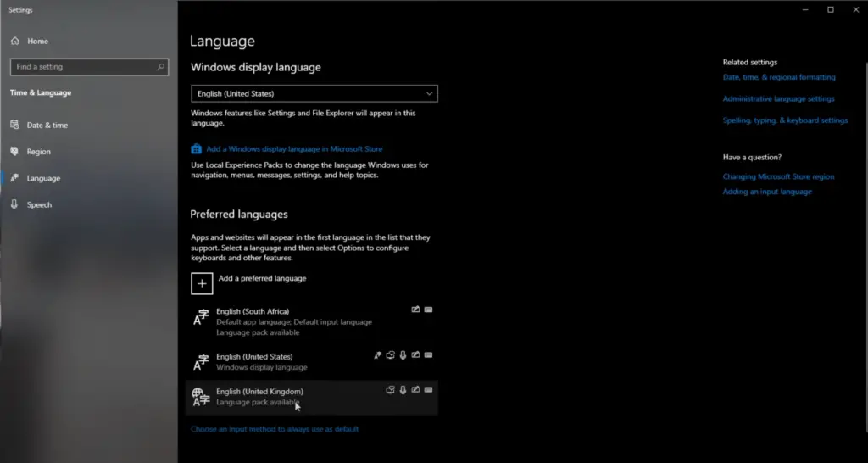868x463 pixels.
Task: Click the globe language icon for English (United Kingdom)
Action: click(x=201, y=397)
